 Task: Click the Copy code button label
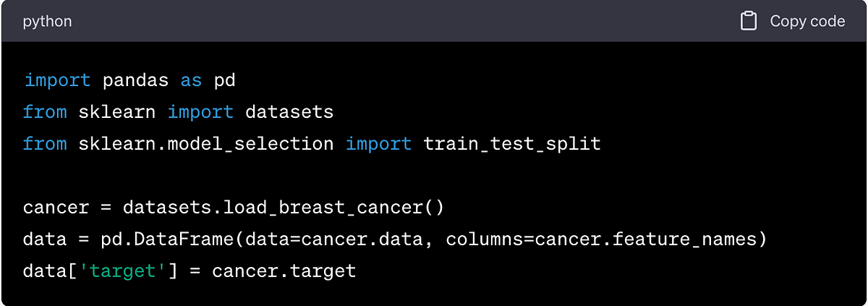coord(807,21)
